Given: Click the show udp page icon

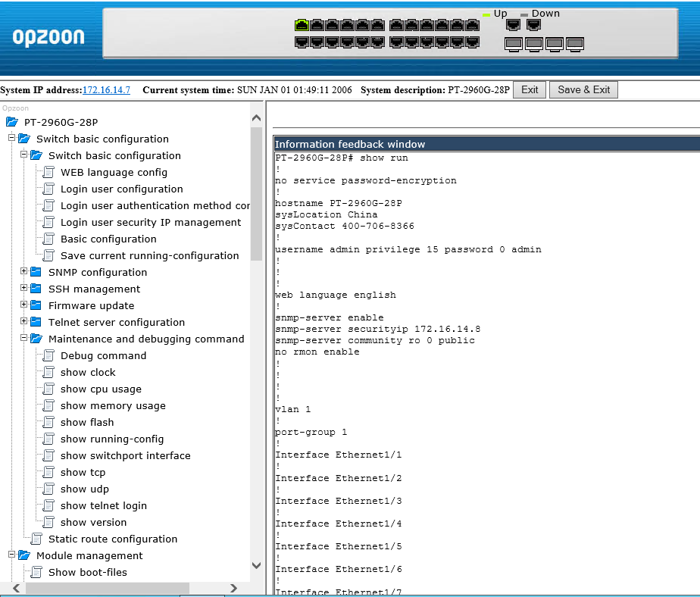Looking at the screenshot, I should (x=48, y=489).
